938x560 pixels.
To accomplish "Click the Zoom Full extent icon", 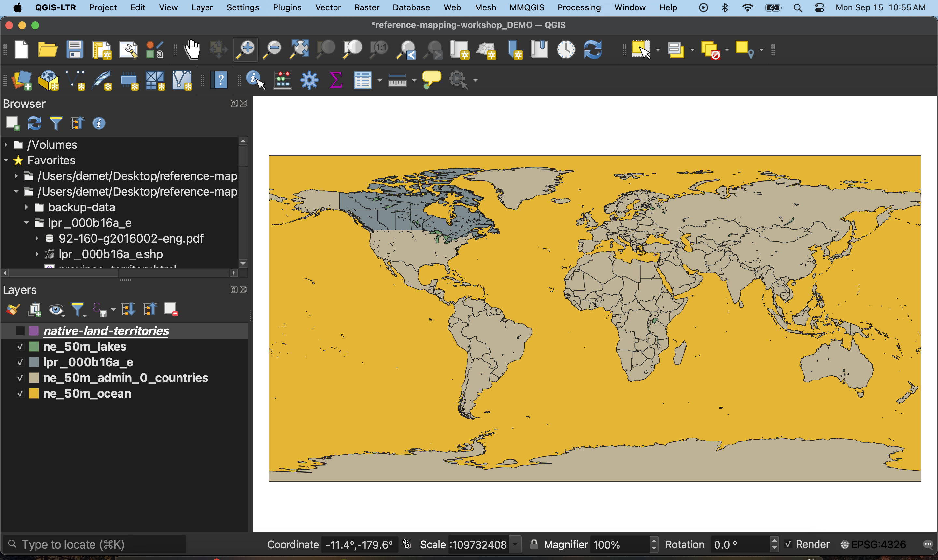I will [299, 49].
